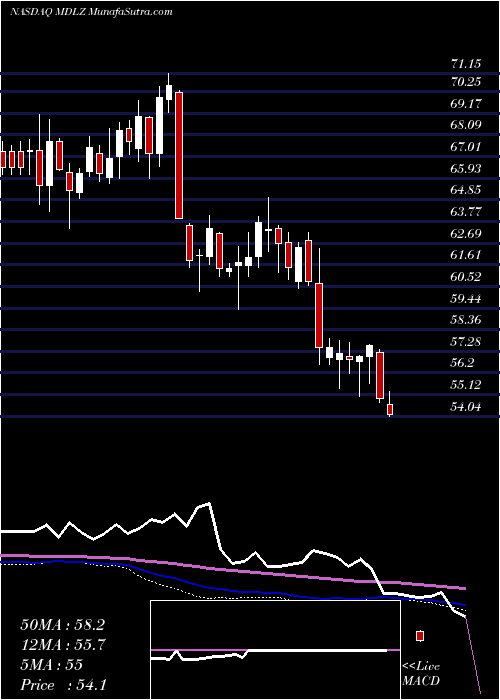Click the 57.28 price label
Viewport: 500px width, 700px height.
[467, 342]
